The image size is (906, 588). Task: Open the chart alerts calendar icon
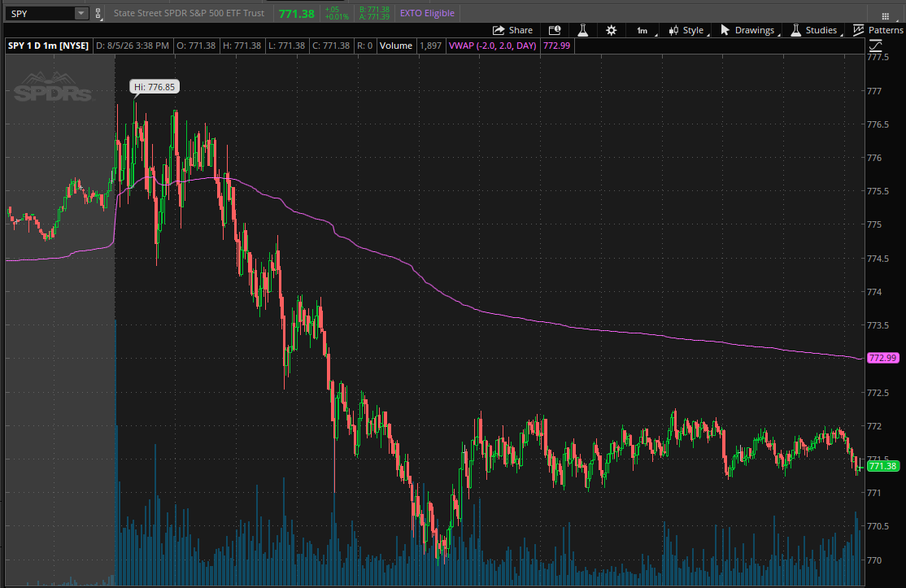555,30
